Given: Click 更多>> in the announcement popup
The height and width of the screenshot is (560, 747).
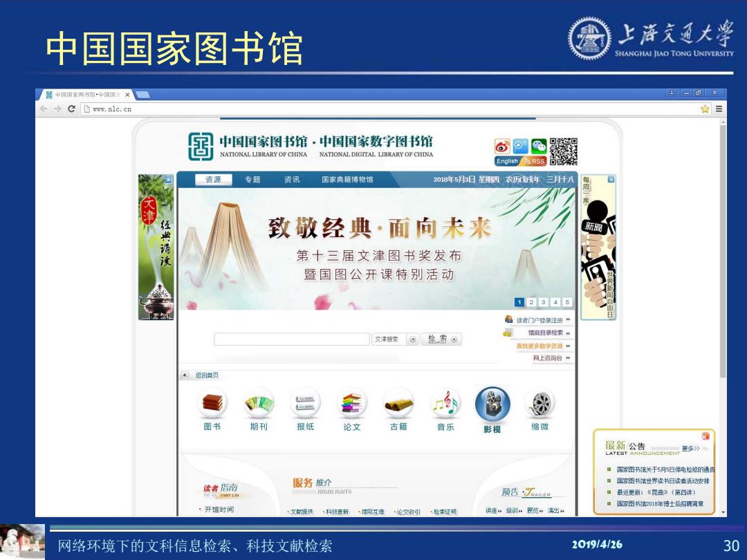Looking at the screenshot, I should (x=690, y=448).
